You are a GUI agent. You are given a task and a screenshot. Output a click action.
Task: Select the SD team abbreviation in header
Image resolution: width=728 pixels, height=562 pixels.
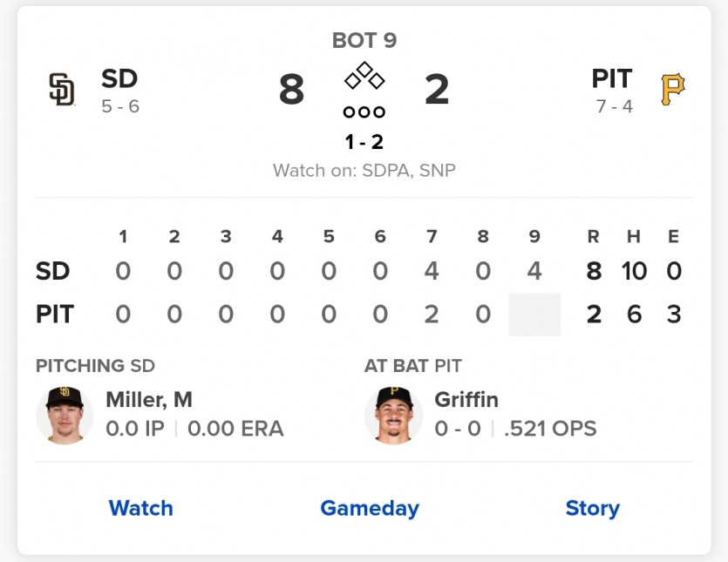119,78
